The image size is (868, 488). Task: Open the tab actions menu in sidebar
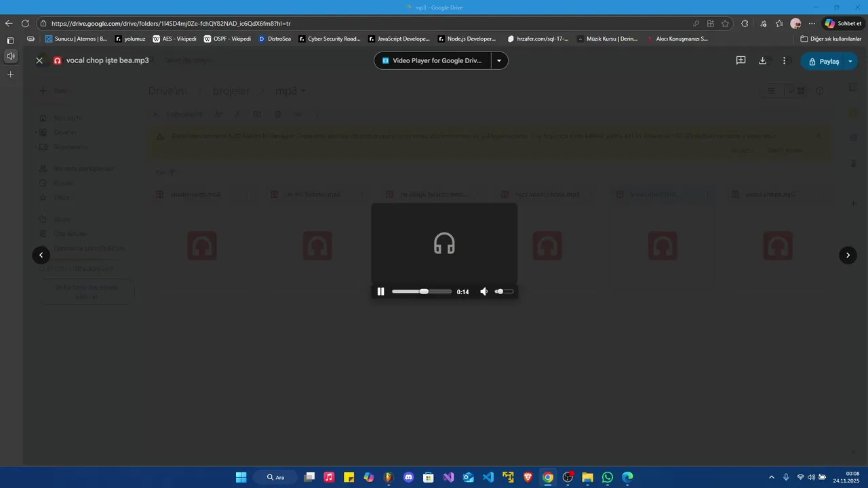point(10,41)
